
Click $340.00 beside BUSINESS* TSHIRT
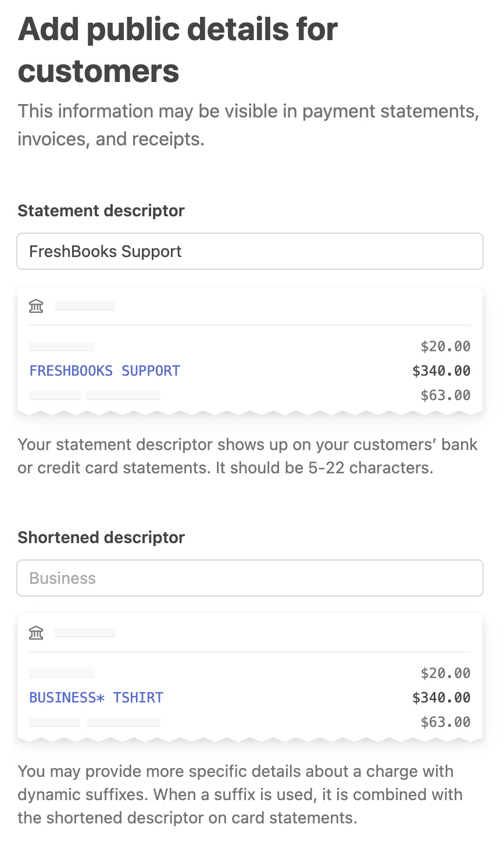441,698
